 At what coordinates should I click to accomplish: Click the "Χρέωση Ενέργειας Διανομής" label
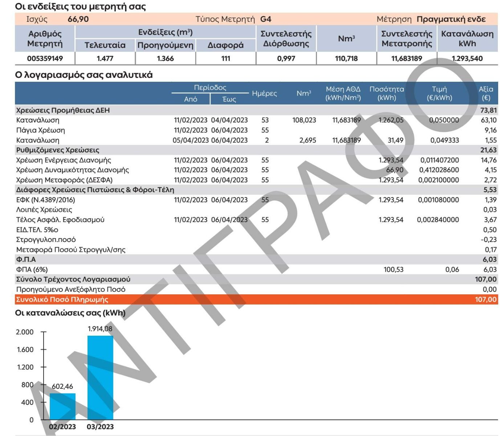click(x=64, y=160)
